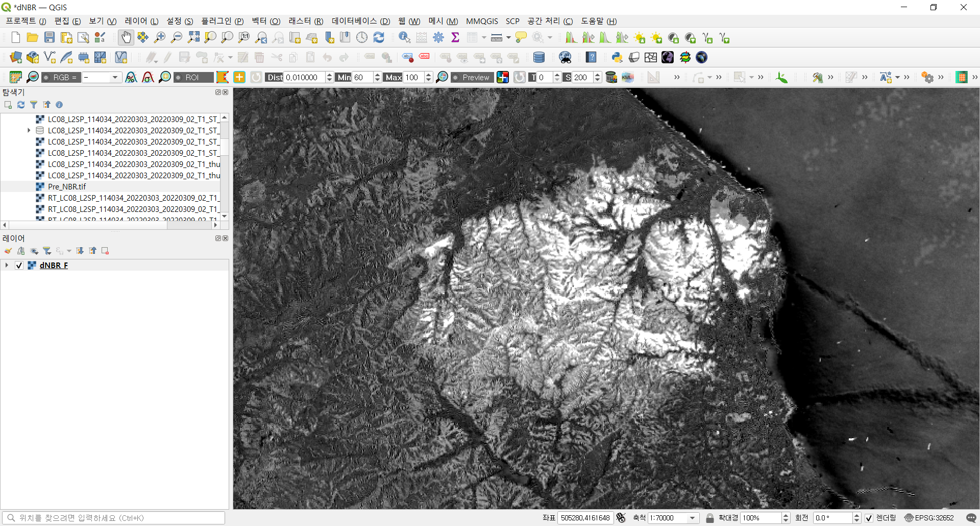This screenshot has height=526, width=980.
Task: Open the 프로젝트 (Project) menu
Action: pos(26,21)
